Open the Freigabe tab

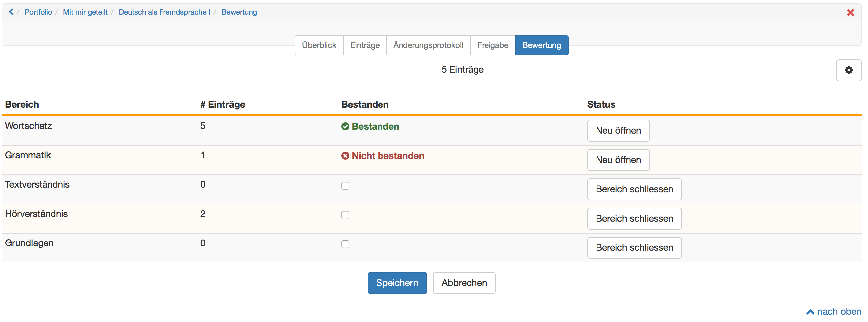(492, 45)
